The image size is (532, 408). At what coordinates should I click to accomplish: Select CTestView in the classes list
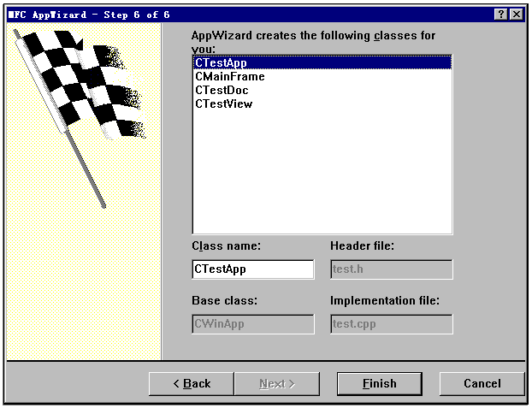coord(322,103)
